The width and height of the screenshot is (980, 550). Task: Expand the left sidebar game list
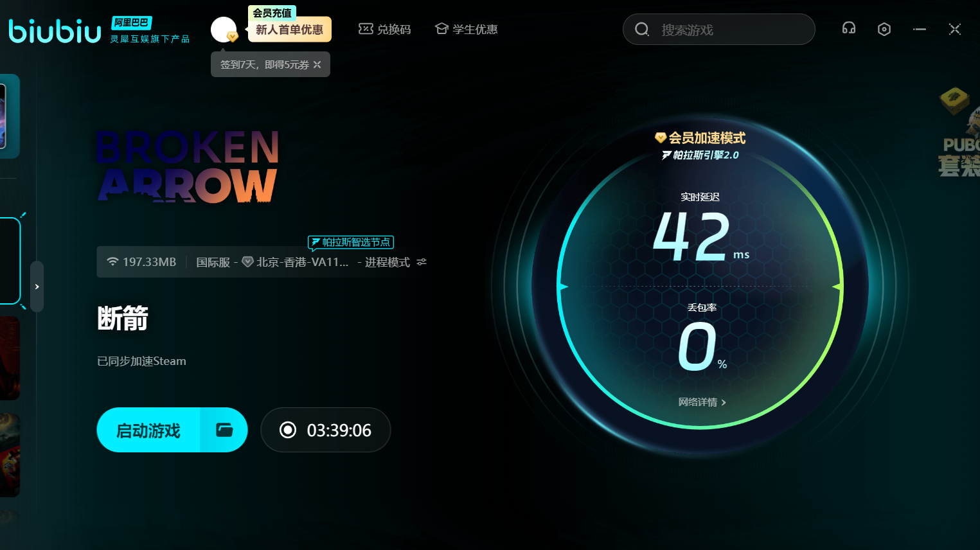[x=37, y=287]
